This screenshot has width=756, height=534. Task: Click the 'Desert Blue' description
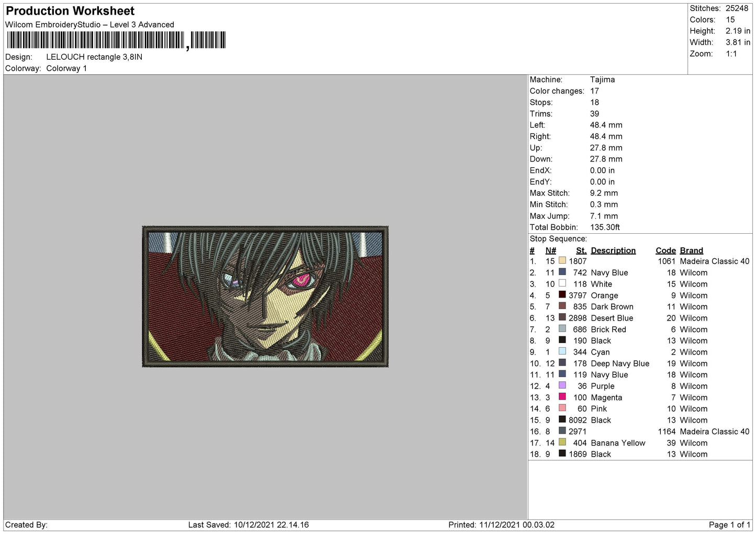(x=612, y=318)
